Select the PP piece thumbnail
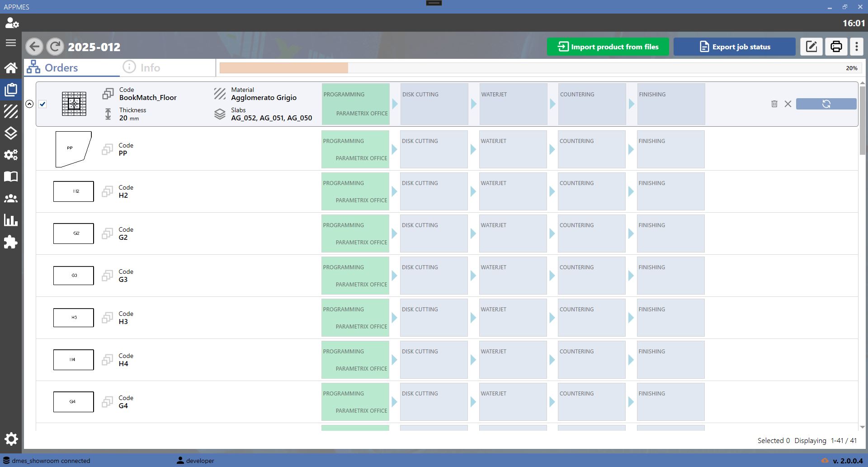This screenshot has height=467, width=868. click(73, 149)
